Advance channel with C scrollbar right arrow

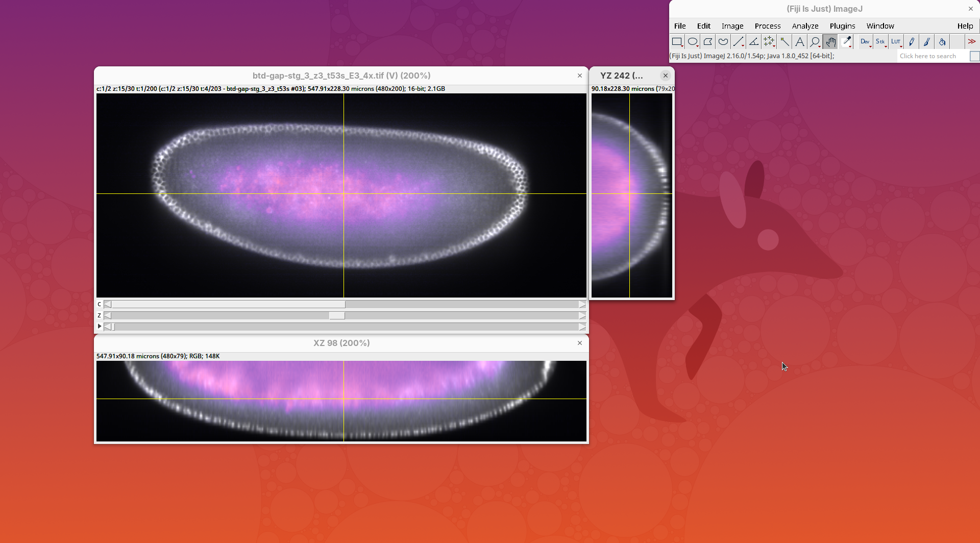coord(582,304)
